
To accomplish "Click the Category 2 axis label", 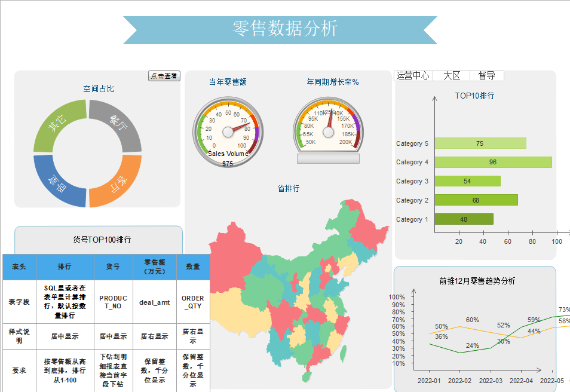I will (x=412, y=200).
